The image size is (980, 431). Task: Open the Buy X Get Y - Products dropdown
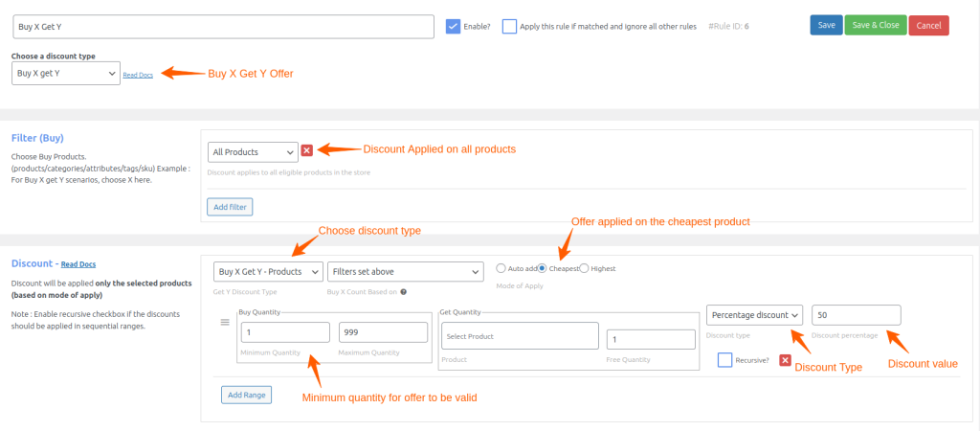[264, 272]
